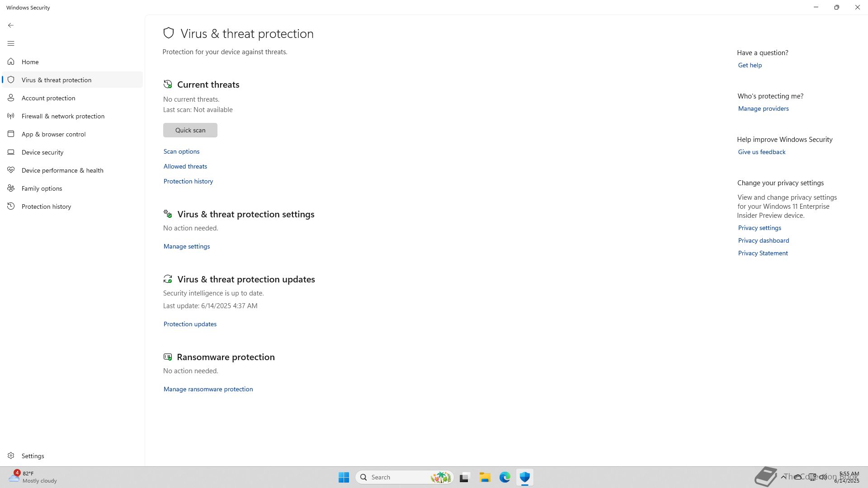Screen dimensions: 868x488
Task: Open the Allowed threats link
Action: point(185,166)
